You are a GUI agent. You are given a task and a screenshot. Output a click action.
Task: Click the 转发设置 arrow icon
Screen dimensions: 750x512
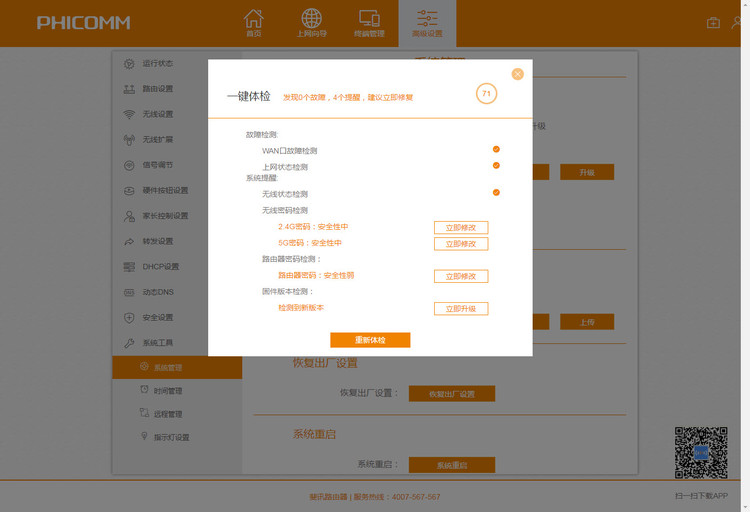point(129,242)
